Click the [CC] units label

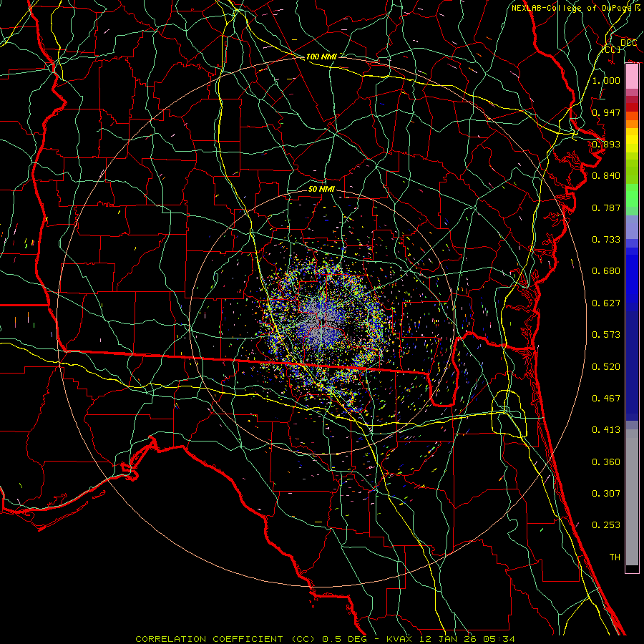tap(611, 49)
